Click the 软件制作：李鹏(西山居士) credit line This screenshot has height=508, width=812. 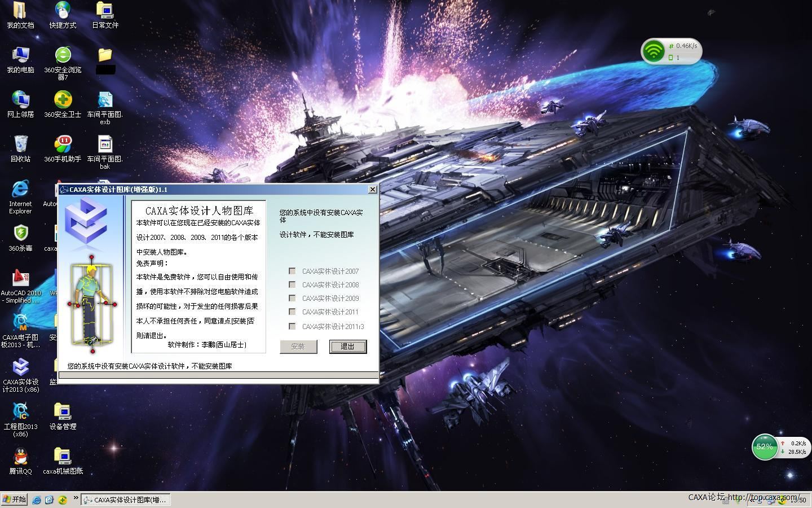point(207,344)
